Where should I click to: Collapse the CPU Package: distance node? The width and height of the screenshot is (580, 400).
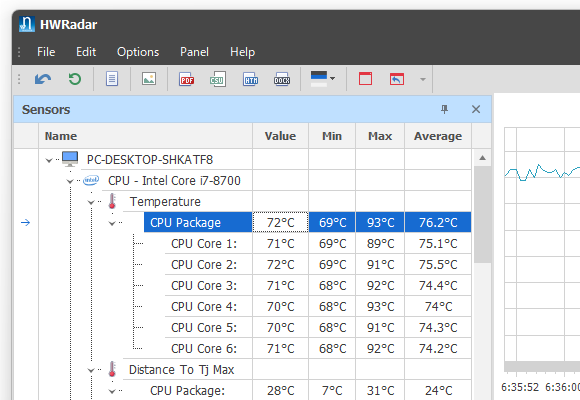pos(112,391)
